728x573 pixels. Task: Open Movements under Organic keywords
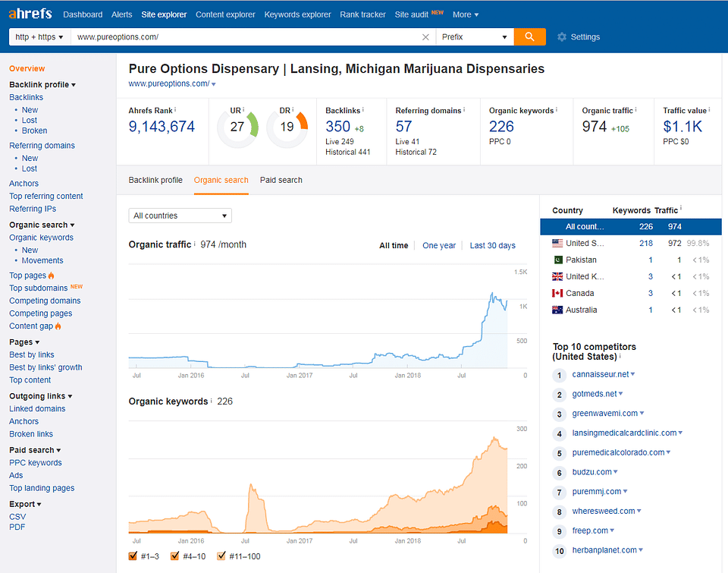point(42,261)
